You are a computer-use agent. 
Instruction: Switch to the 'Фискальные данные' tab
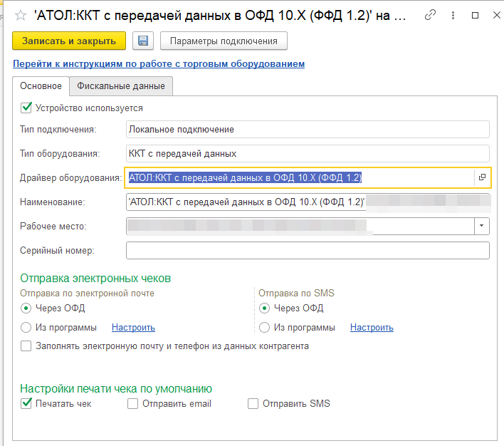(x=121, y=86)
